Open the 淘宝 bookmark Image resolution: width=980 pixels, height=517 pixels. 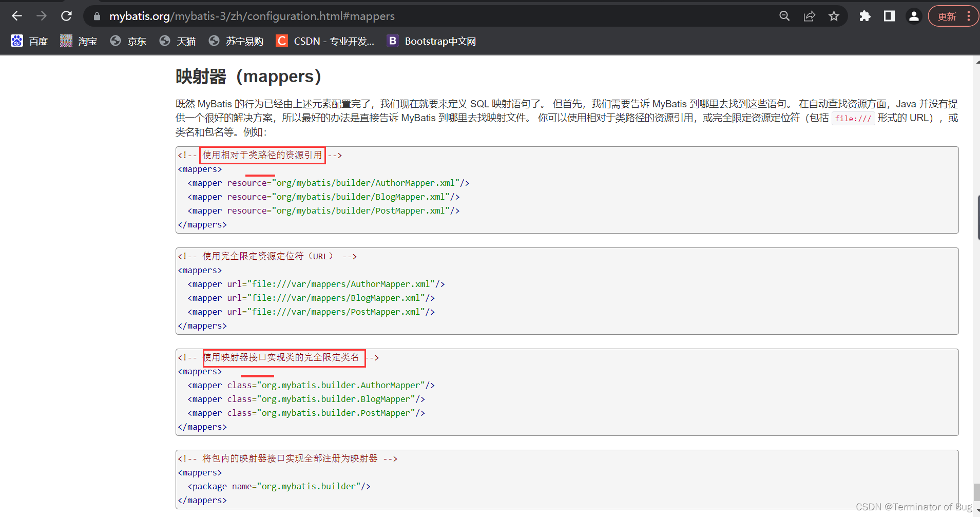[x=79, y=41]
